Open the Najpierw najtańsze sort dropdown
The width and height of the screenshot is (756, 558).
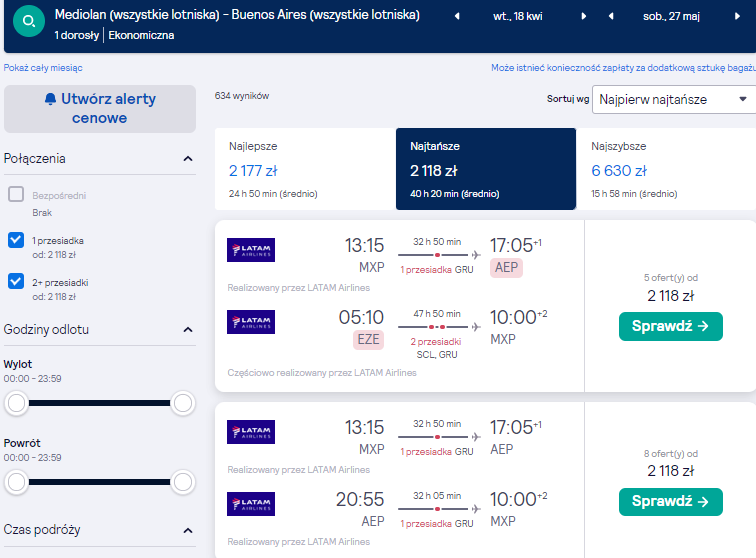point(674,99)
